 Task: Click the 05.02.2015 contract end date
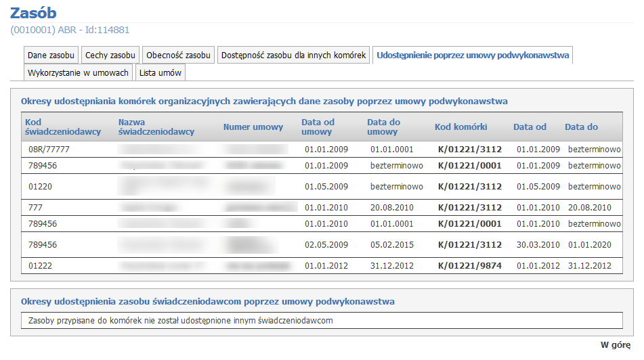pyautogui.click(x=392, y=245)
